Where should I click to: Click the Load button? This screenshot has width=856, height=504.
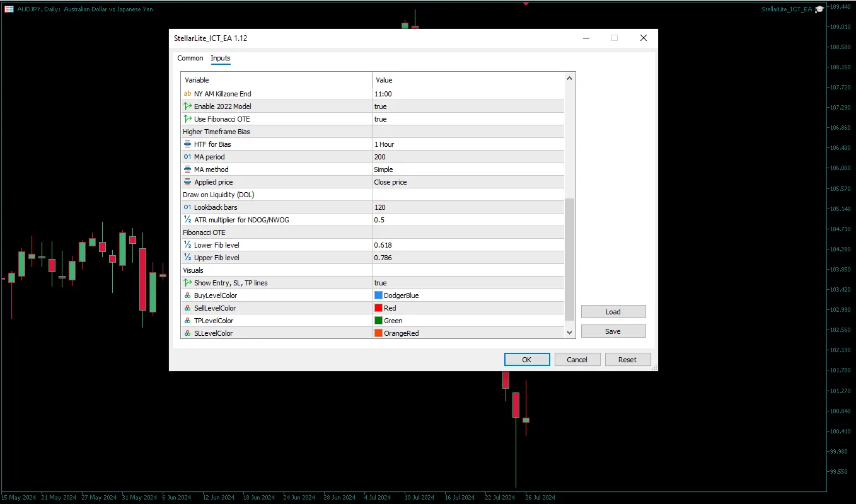pos(613,312)
